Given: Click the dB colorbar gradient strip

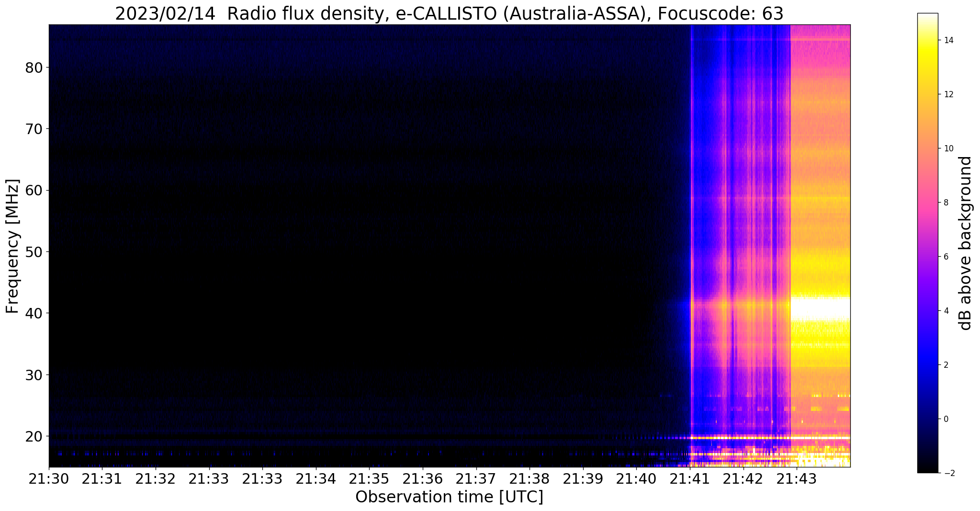Looking at the screenshot, I should 927,243.
